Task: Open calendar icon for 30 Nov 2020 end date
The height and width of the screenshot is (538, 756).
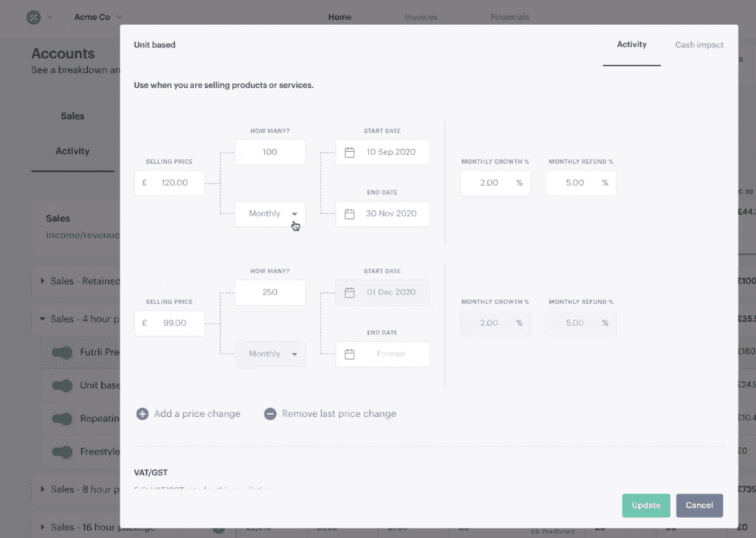Action: (349, 214)
